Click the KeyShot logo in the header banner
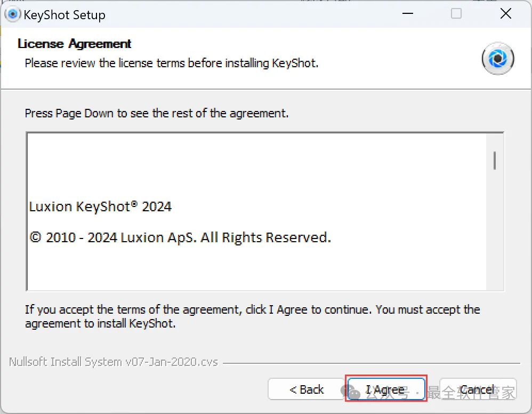532x414 pixels. [x=497, y=59]
